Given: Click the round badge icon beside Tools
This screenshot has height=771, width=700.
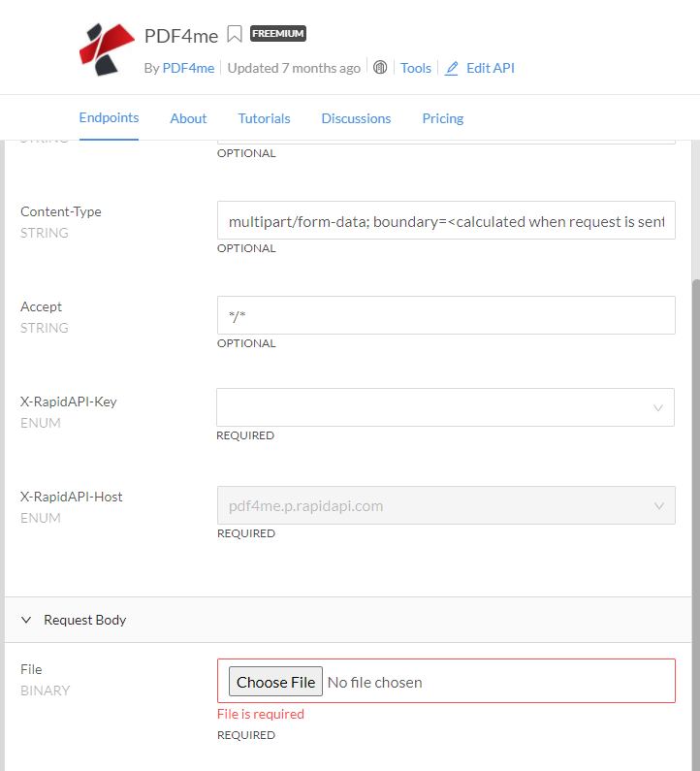Looking at the screenshot, I should (x=380, y=67).
